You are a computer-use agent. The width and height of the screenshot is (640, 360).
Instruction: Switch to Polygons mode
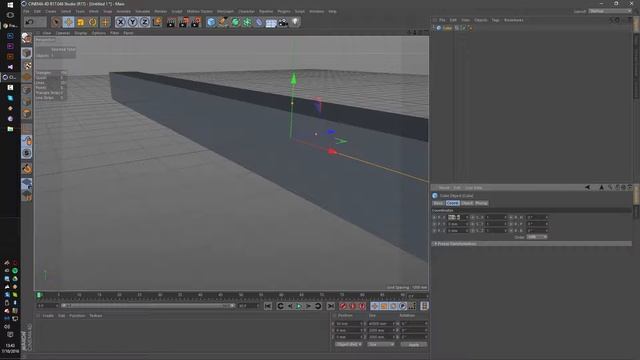(27, 113)
